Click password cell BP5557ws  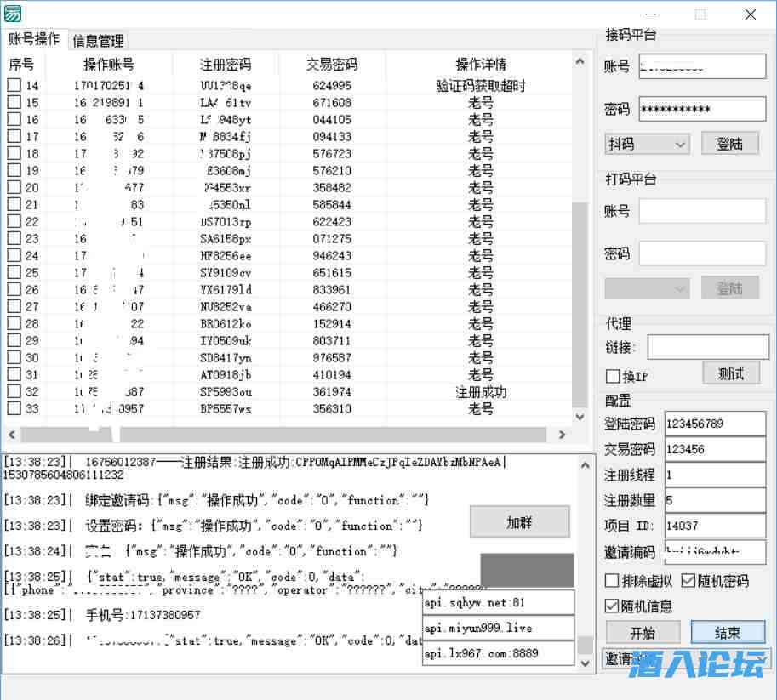(226, 409)
